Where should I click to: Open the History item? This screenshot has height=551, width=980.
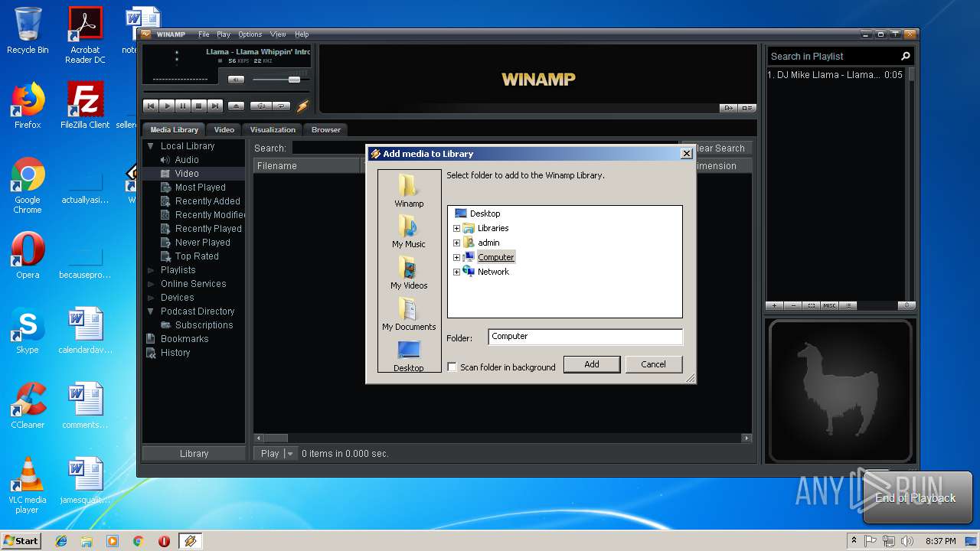click(175, 353)
